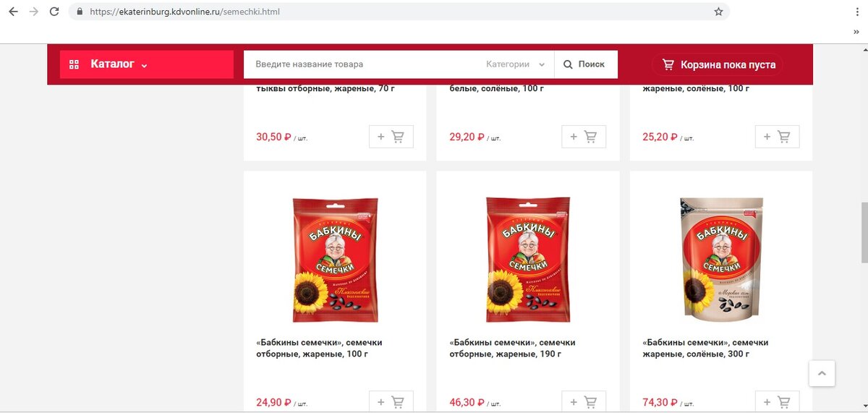
Task: Add Бабкины семечки 190 г to cart
Action: [584, 402]
